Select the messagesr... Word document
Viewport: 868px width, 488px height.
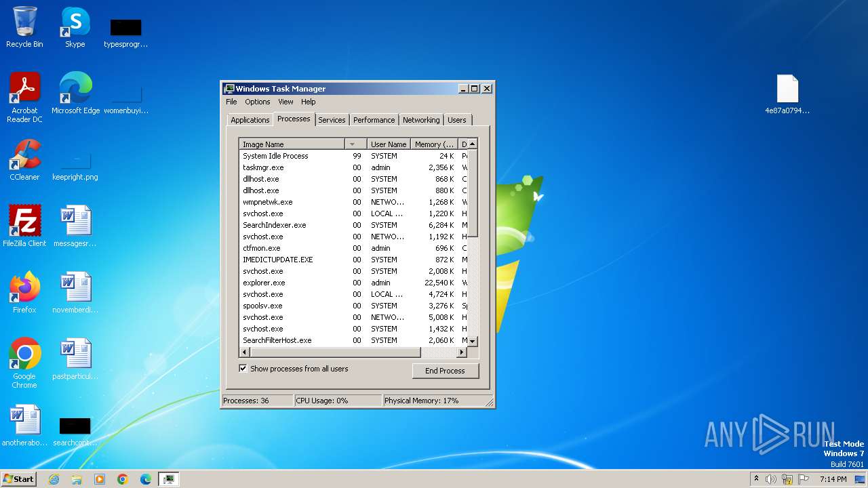[x=75, y=226]
